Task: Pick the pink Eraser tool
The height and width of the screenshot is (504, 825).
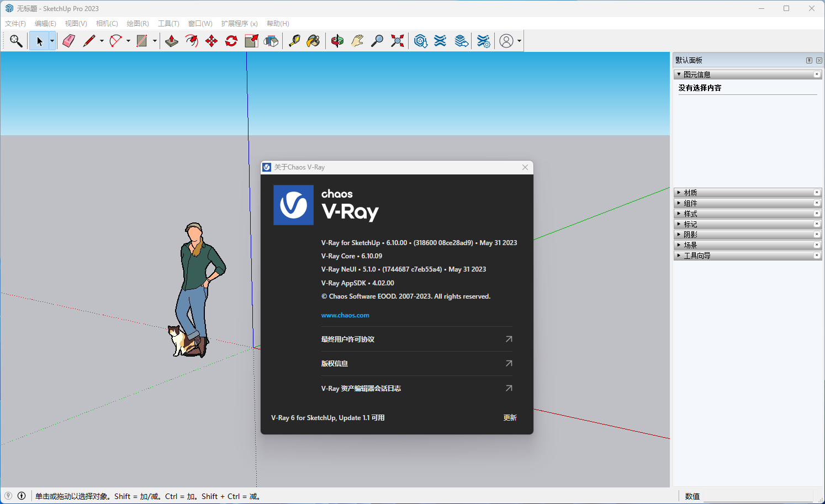Action: (68, 41)
